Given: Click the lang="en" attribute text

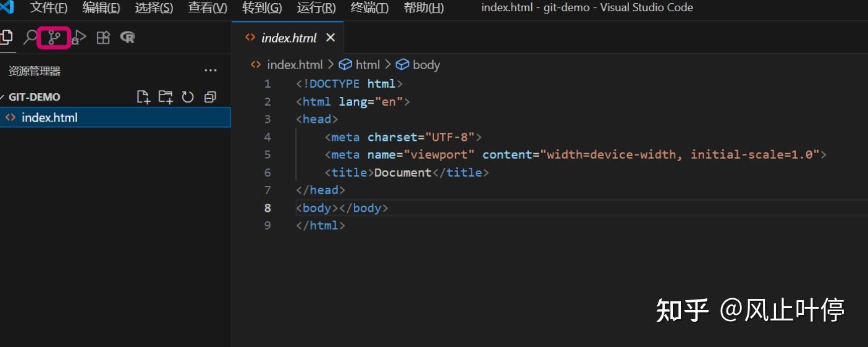Looking at the screenshot, I should [371, 102].
